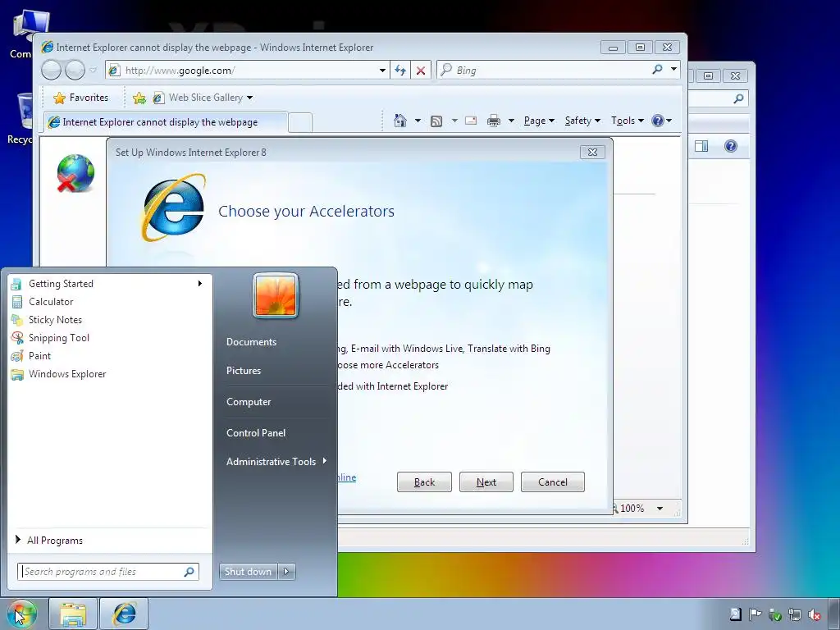Expand Getting Started submenu arrow
This screenshot has height=630, width=840.
pyautogui.click(x=200, y=283)
